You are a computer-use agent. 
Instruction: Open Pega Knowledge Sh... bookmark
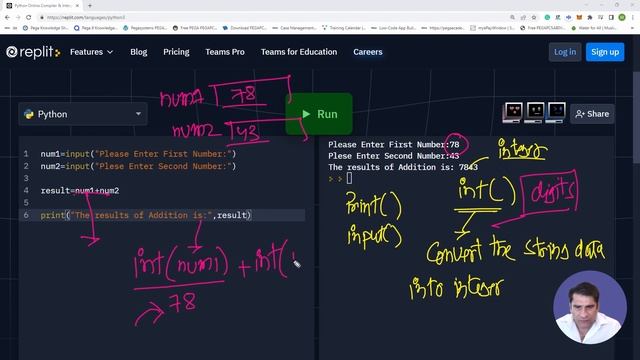[x=46, y=28]
